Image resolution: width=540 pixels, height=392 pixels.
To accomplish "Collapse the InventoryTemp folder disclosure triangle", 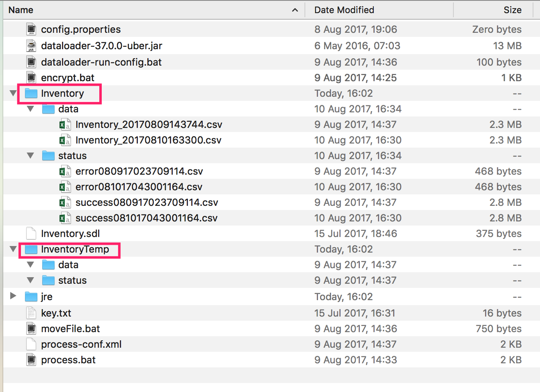I will [13, 249].
